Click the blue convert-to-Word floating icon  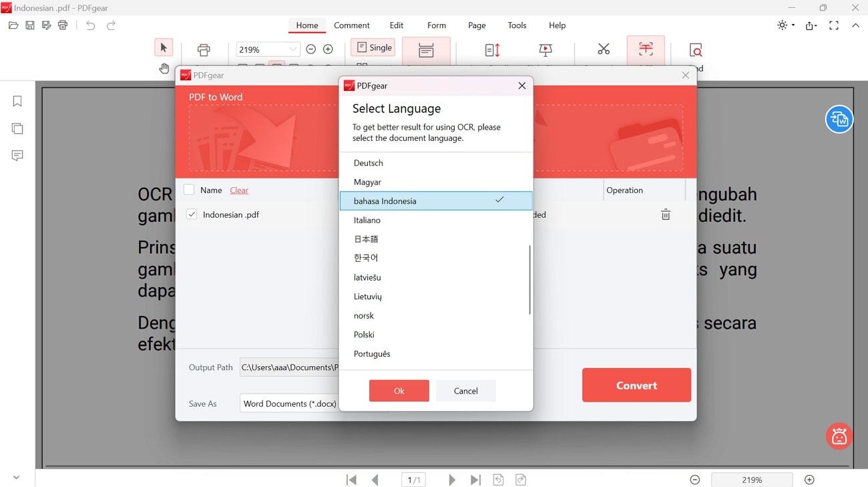point(839,120)
